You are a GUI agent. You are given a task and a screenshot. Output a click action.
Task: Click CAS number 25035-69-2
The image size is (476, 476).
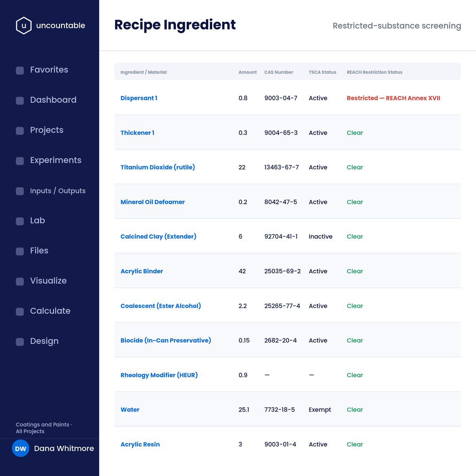point(282,271)
